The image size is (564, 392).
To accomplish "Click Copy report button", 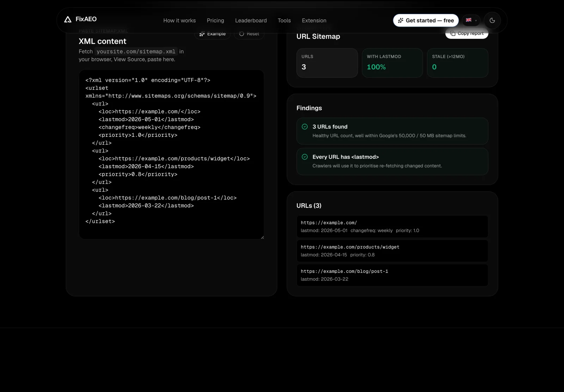I will point(467,33).
